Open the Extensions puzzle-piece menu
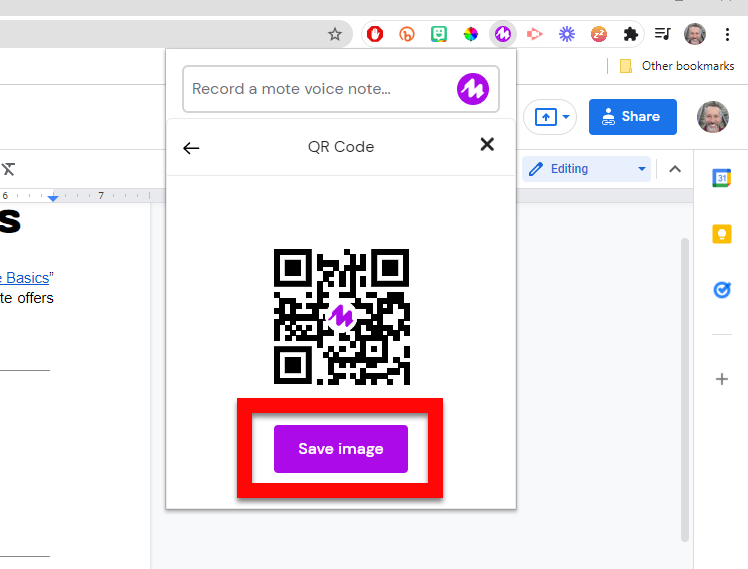 (631, 34)
